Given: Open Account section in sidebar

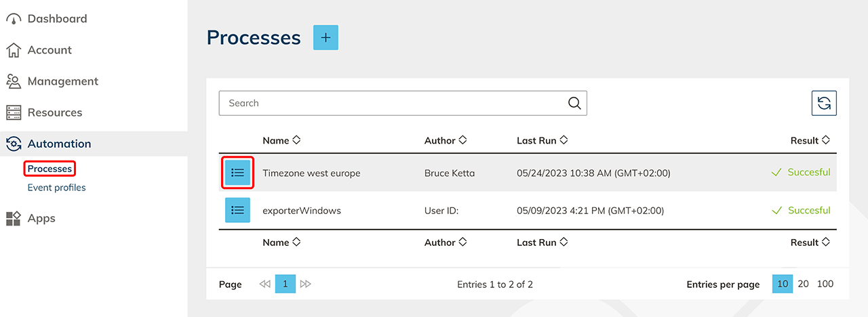Looking at the screenshot, I should (x=50, y=50).
